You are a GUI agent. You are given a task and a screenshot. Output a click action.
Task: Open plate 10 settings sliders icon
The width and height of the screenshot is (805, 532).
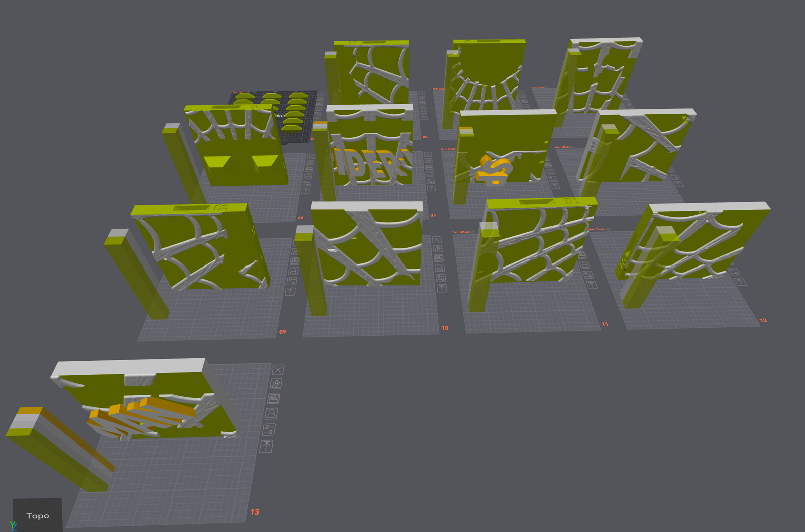(440, 278)
